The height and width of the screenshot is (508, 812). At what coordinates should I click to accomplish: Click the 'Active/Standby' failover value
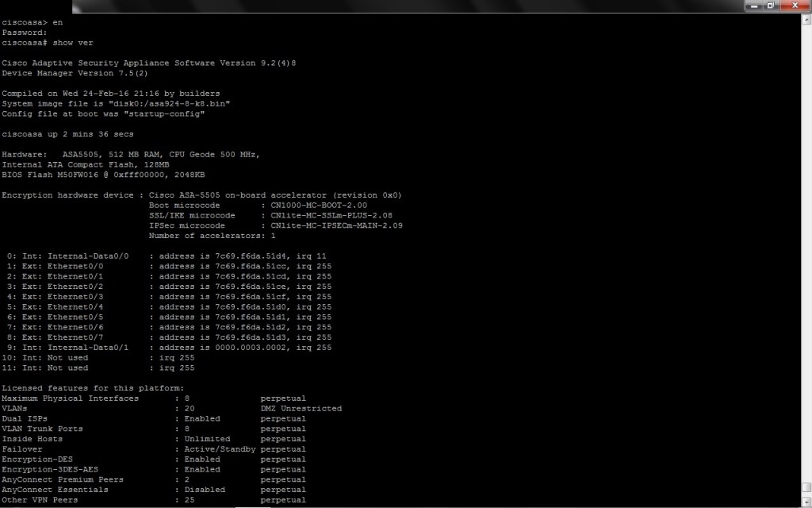(220, 449)
